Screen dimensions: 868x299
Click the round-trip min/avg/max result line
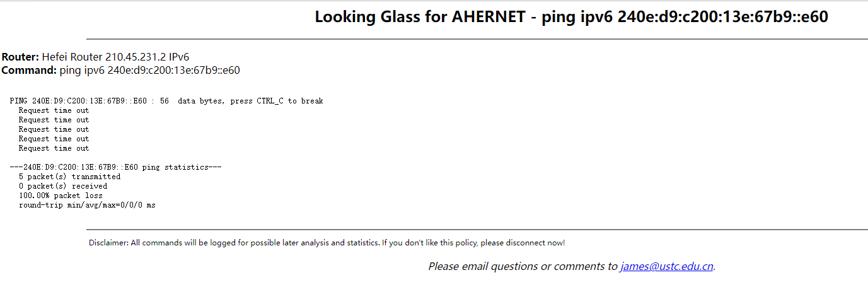tap(87, 205)
